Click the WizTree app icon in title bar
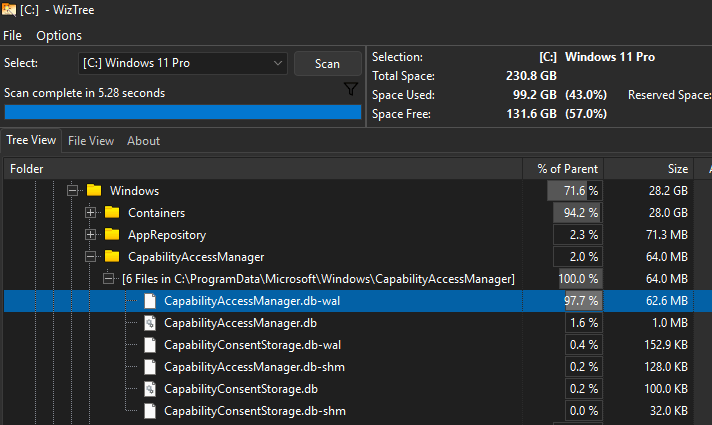 pyautogui.click(x=9, y=9)
